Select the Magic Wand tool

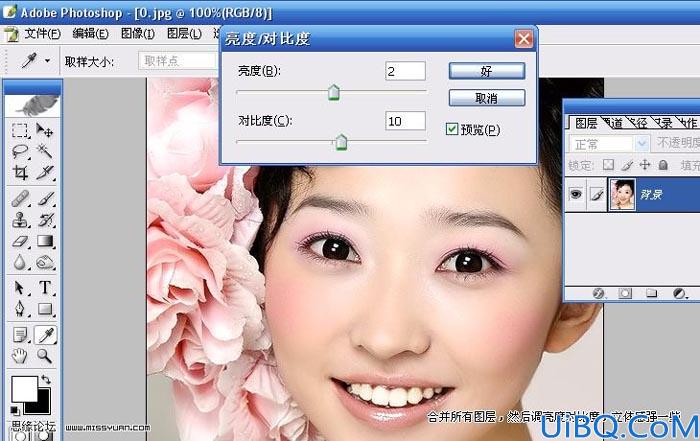(45, 152)
